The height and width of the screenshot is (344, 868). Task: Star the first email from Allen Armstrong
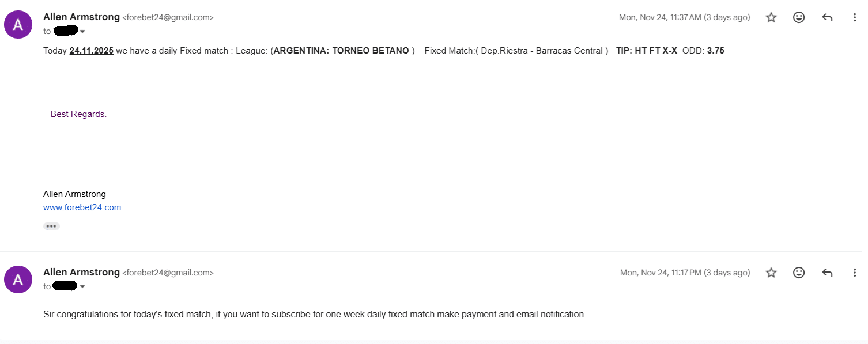pos(771,17)
